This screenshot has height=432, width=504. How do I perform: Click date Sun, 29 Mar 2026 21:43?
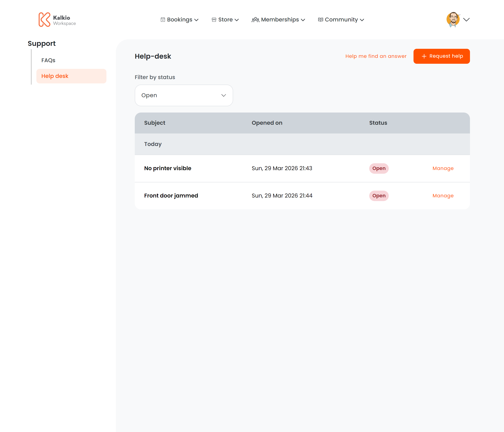coord(282,168)
